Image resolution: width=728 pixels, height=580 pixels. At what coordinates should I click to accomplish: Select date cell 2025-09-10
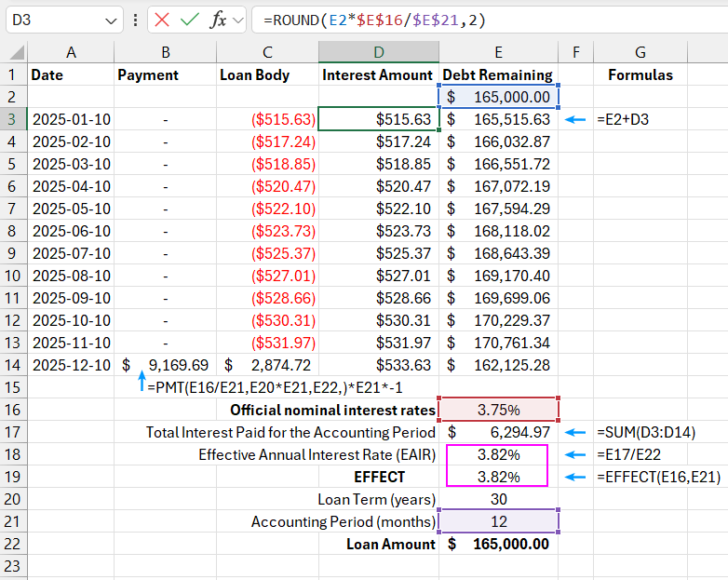pyautogui.click(x=71, y=298)
